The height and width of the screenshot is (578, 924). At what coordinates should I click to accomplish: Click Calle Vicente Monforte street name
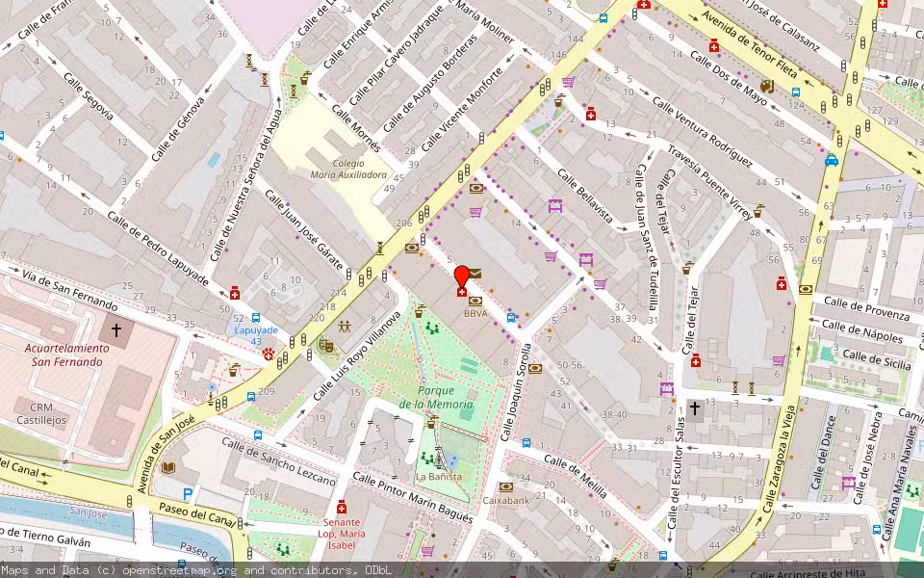[x=463, y=109]
